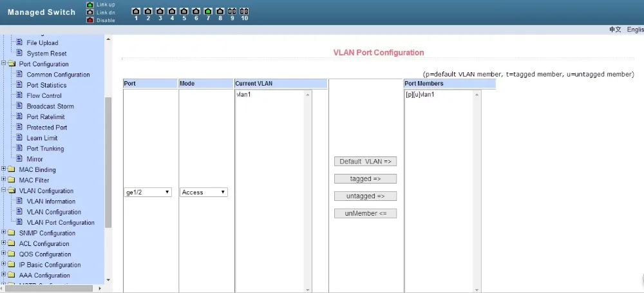Click the tagged => button
Screen dimensions: 644x293
click(x=365, y=179)
